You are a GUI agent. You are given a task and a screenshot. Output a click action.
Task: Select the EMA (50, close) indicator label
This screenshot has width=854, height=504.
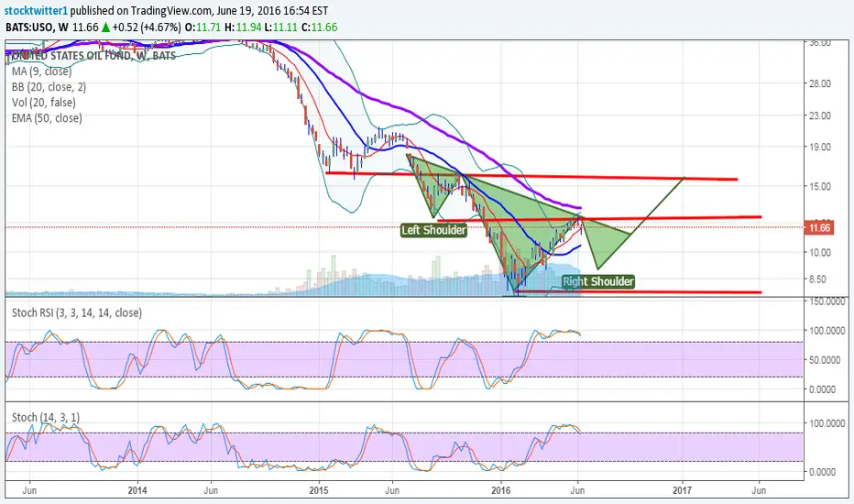[x=47, y=118]
